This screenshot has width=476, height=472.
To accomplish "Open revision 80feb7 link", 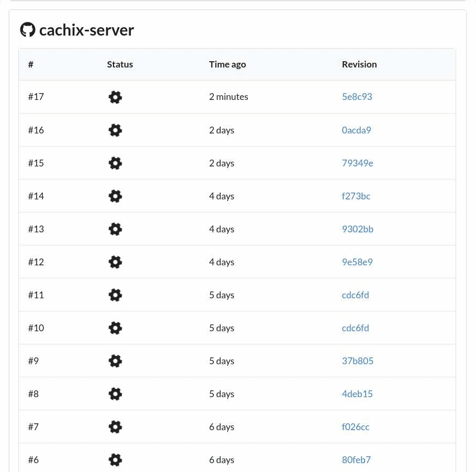I will click(356, 460).
